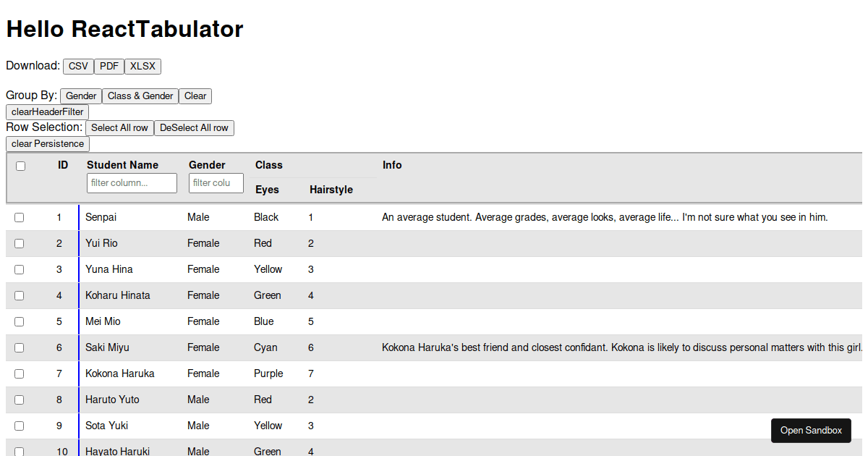Click the Student Name filter input field

pyautogui.click(x=131, y=182)
